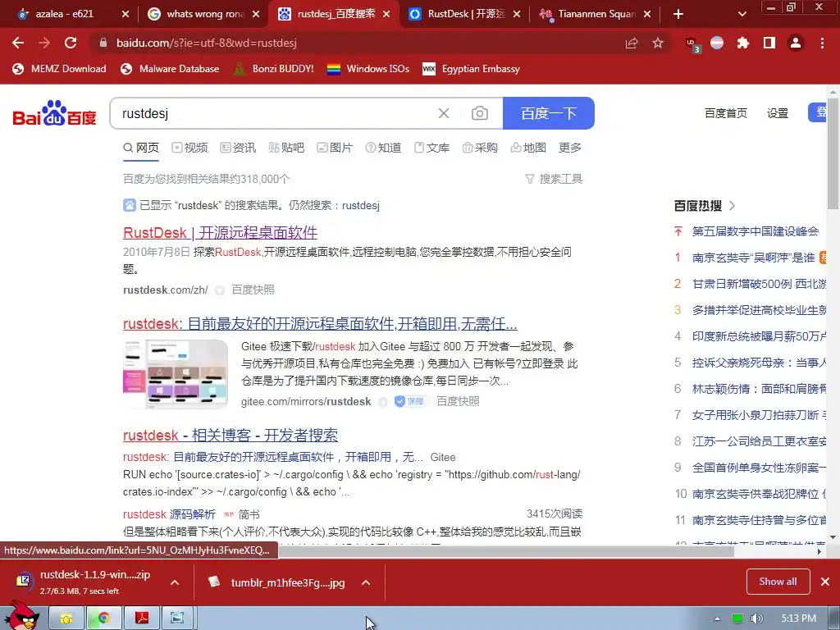The image size is (840, 630).
Task: Open the 搜索工具 filter
Action: tap(554, 179)
